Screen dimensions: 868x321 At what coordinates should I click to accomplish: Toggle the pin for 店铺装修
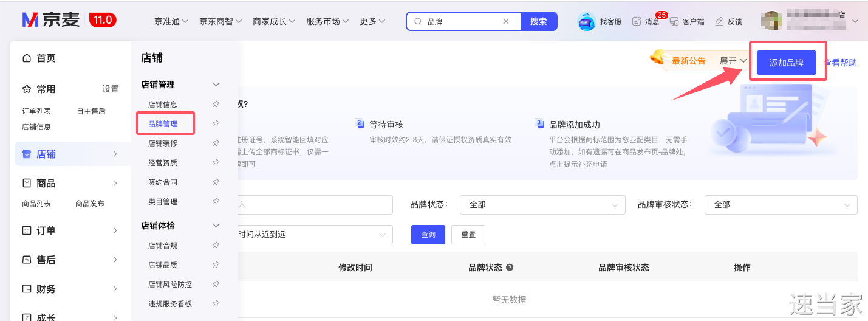point(216,143)
